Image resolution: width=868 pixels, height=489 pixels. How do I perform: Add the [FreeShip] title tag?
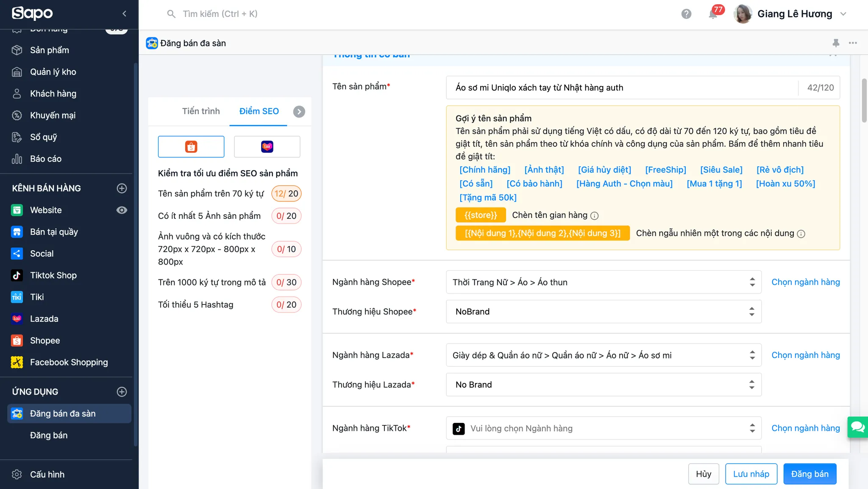[665, 170]
